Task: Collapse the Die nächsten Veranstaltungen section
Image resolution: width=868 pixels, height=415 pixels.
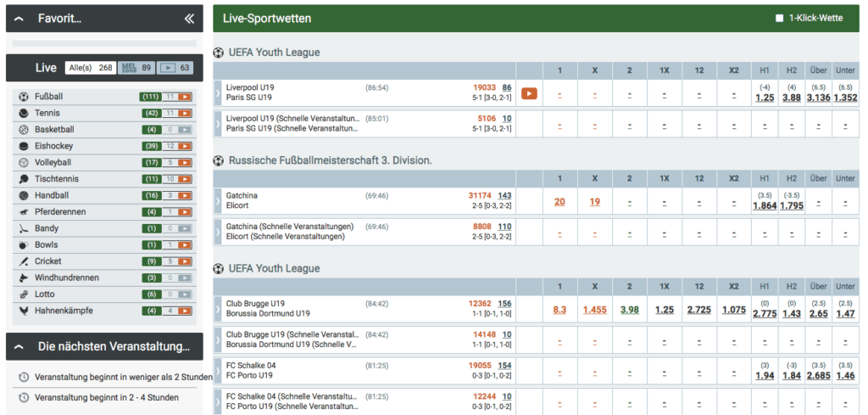Action: click(x=19, y=347)
